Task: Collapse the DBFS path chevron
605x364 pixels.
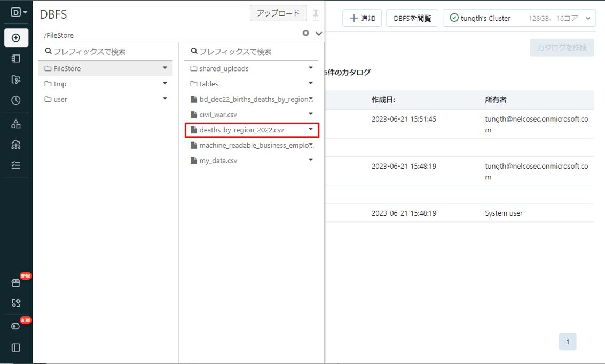Action: (x=319, y=34)
